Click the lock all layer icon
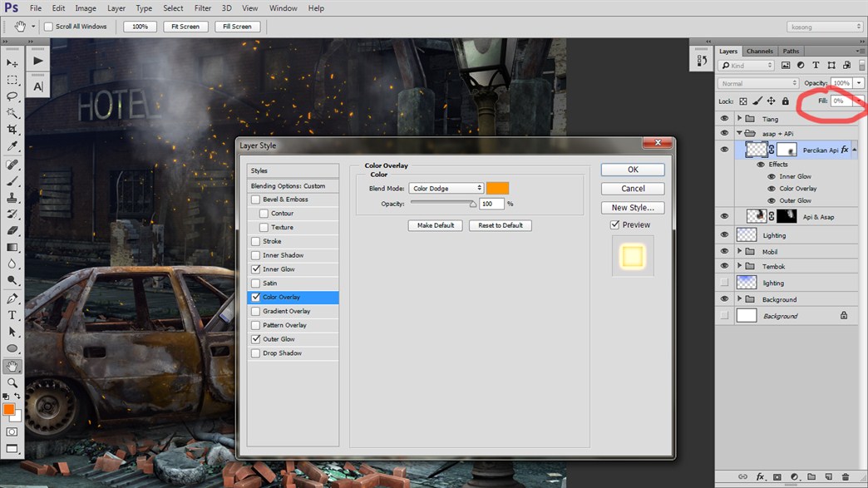The width and height of the screenshot is (868, 488). pyautogui.click(x=785, y=101)
